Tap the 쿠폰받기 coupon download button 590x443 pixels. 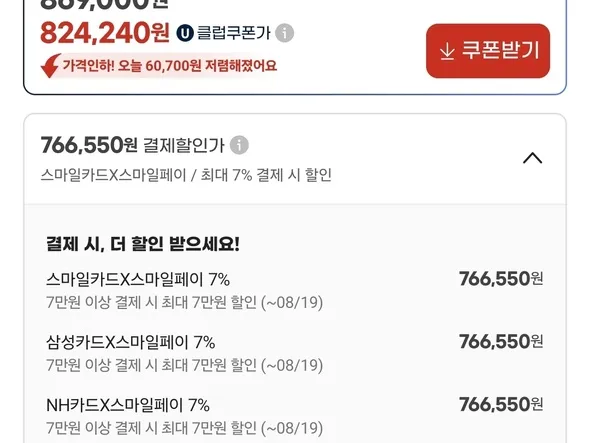pos(488,51)
